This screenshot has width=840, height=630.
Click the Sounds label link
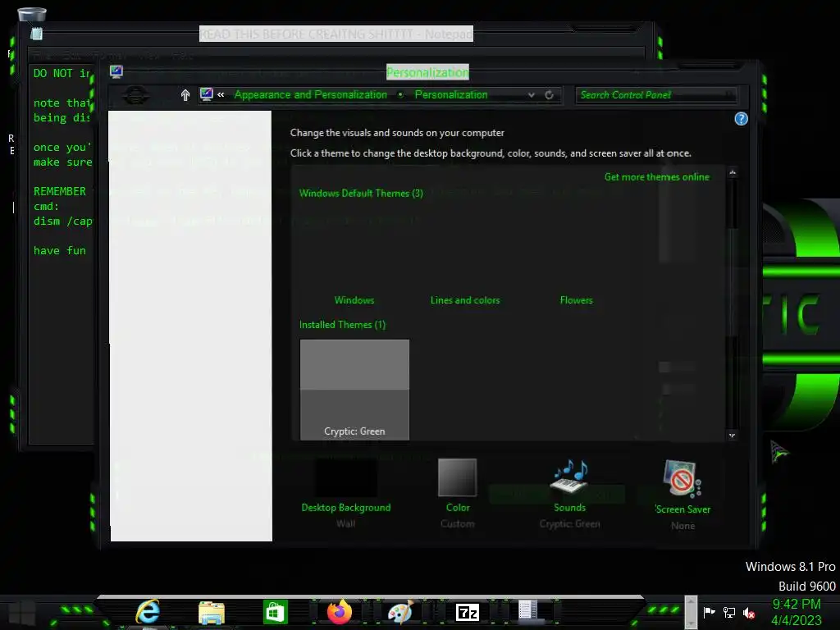[569, 507]
